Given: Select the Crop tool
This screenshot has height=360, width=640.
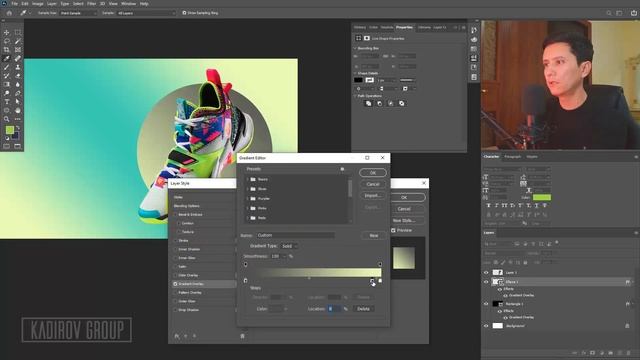Looking at the screenshot, I should point(7,50).
